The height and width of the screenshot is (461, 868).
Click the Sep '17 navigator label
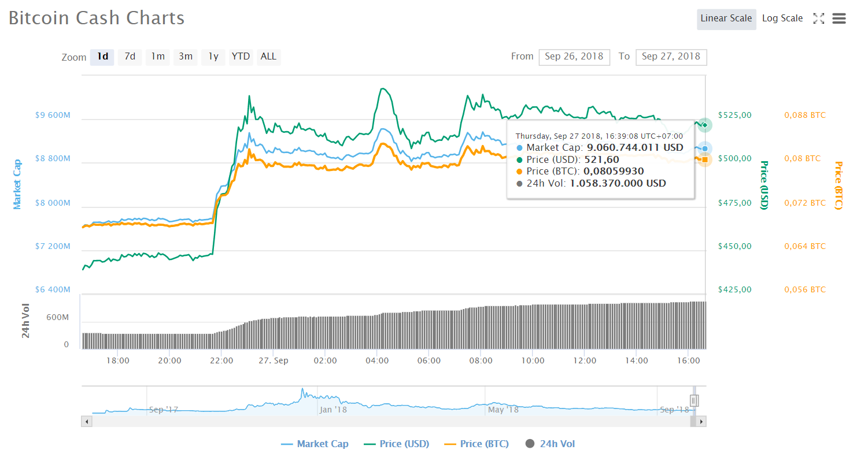pos(164,410)
